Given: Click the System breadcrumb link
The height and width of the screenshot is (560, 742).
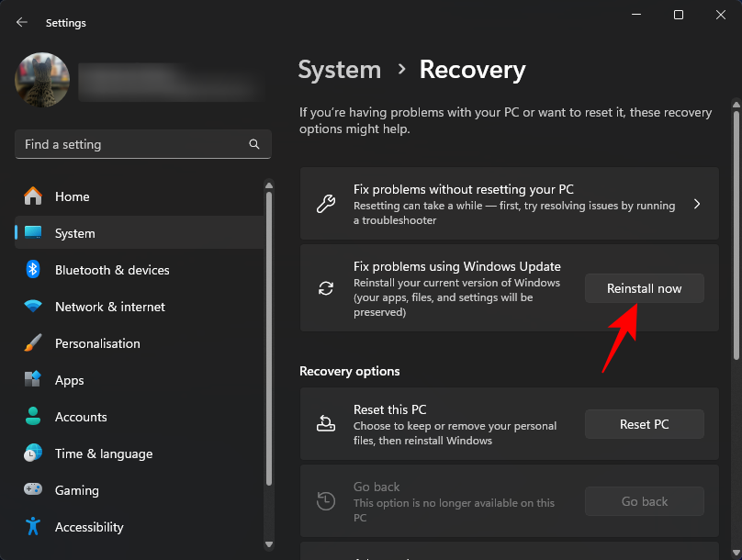Looking at the screenshot, I should click(x=340, y=70).
